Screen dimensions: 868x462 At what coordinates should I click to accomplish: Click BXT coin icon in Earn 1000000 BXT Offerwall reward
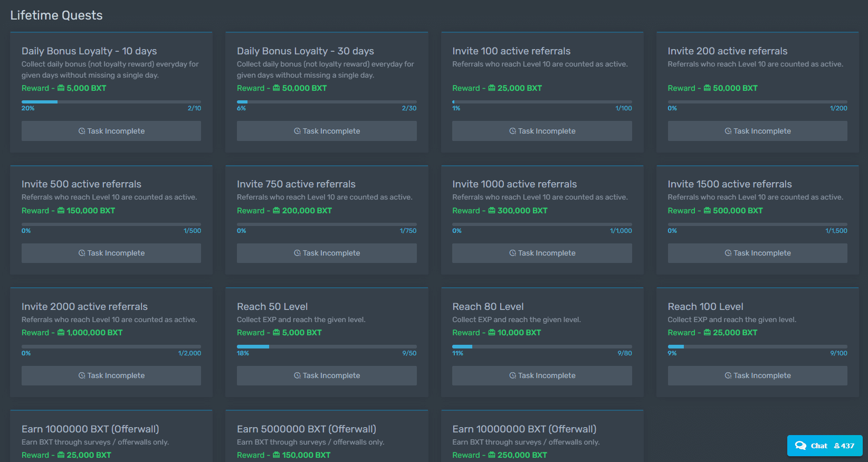[61, 455]
